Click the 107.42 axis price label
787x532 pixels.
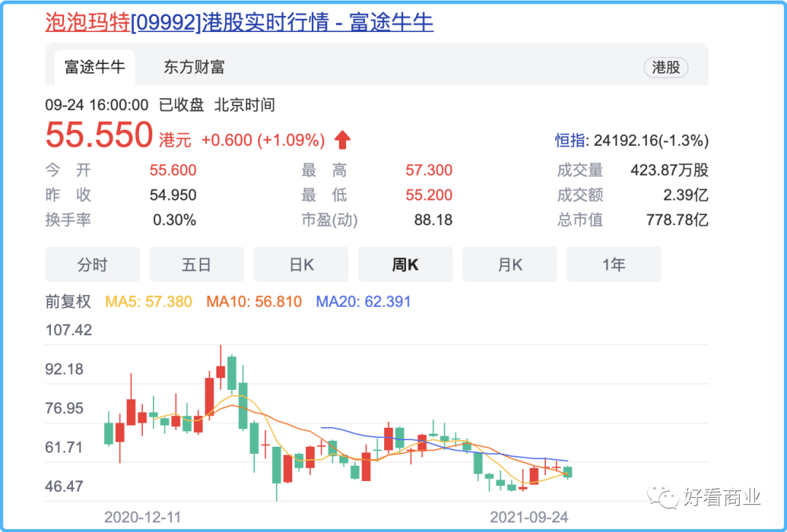[68, 329]
